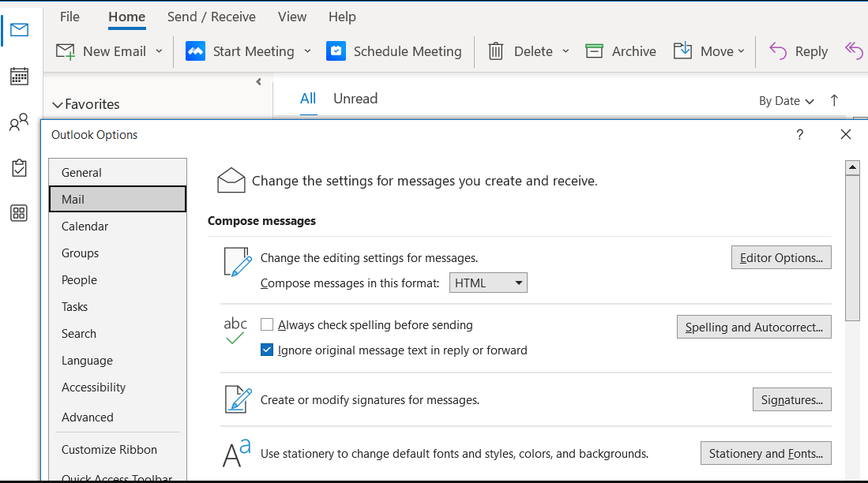Open the Start Meeting dropdown arrow

tap(308, 51)
